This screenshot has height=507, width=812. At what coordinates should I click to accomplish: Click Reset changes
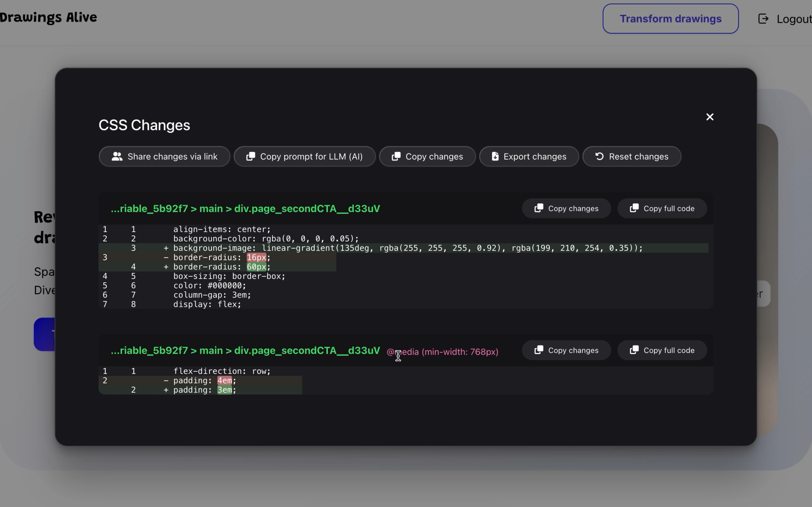(632, 156)
